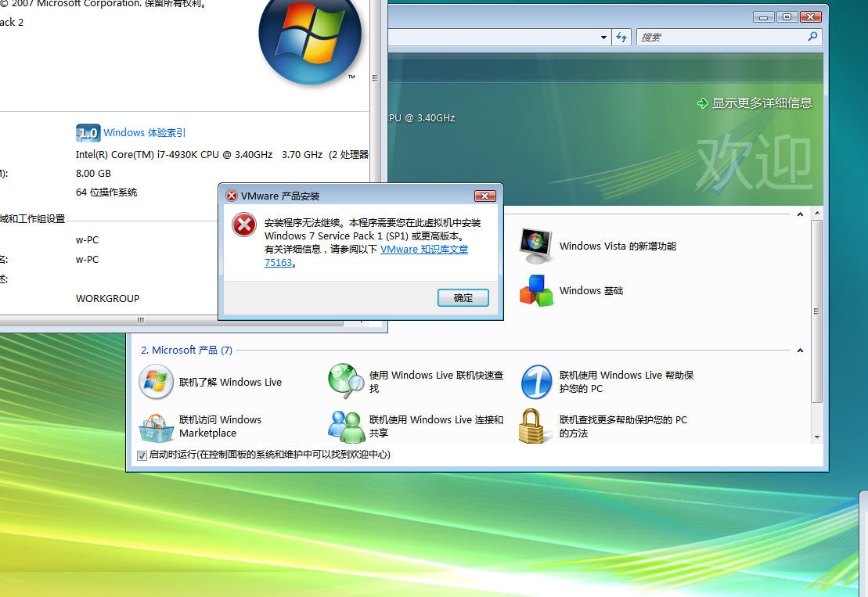This screenshot has height=597, width=868.
Task: Close the VMware 产品安装 error dialog
Action: pyautogui.click(x=485, y=196)
